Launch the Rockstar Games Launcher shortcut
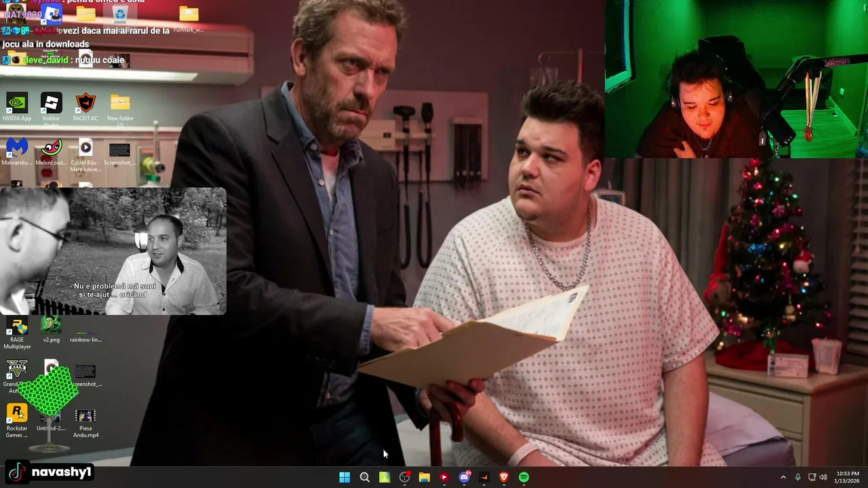This screenshot has width=868, height=488. coord(17,421)
